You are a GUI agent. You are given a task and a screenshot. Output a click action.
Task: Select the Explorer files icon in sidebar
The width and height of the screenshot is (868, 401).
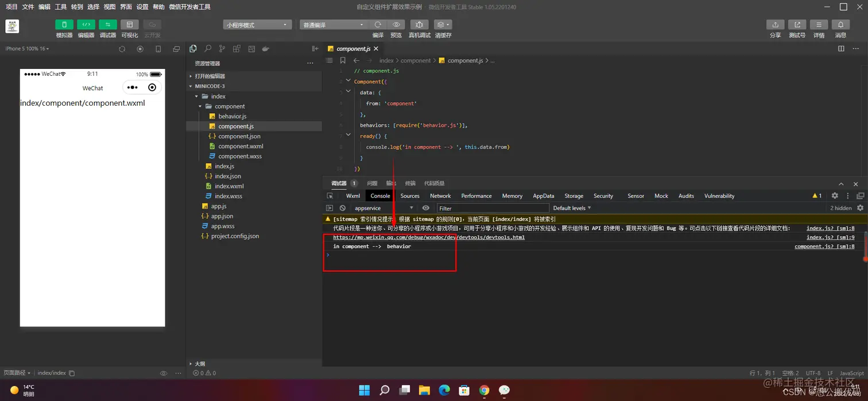coord(193,49)
